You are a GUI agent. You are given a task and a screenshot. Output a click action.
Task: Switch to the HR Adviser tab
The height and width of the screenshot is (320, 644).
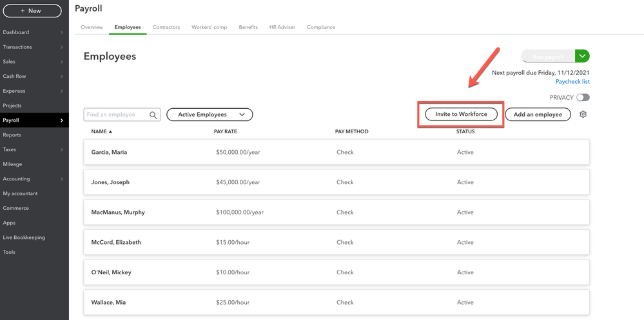pyautogui.click(x=282, y=27)
